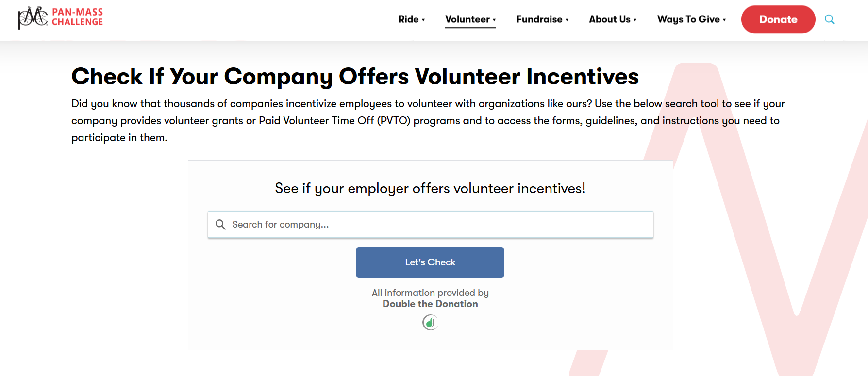Click the Double the Donation logo icon
This screenshot has height=376, width=868.
point(430,322)
